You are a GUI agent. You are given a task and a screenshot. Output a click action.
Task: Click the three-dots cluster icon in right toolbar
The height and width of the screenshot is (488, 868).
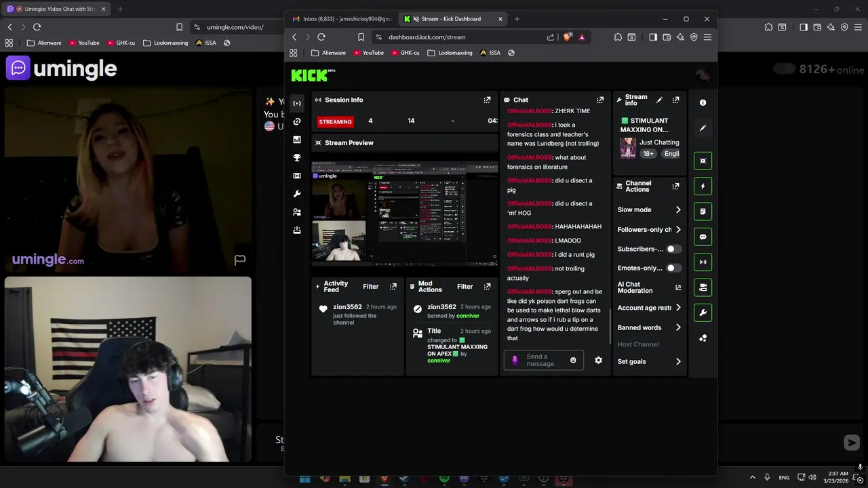click(703, 338)
